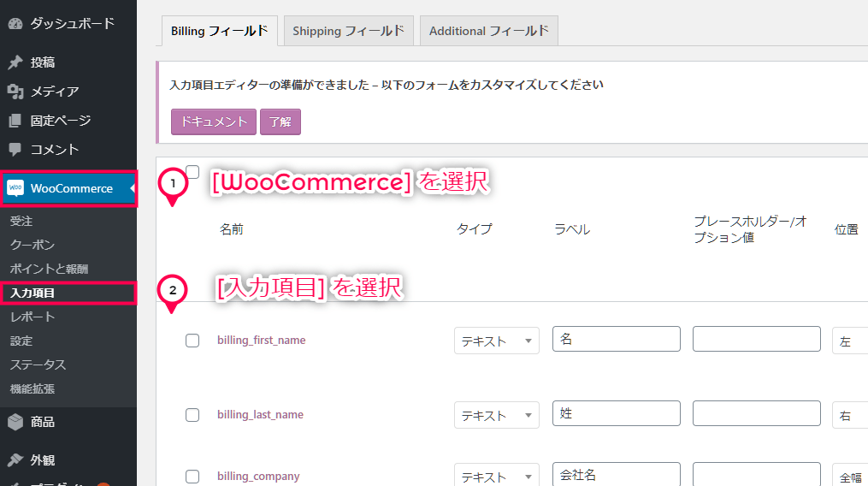Click the media icon beside メディア
This screenshot has width=868, height=486.
(x=15, y=92)
